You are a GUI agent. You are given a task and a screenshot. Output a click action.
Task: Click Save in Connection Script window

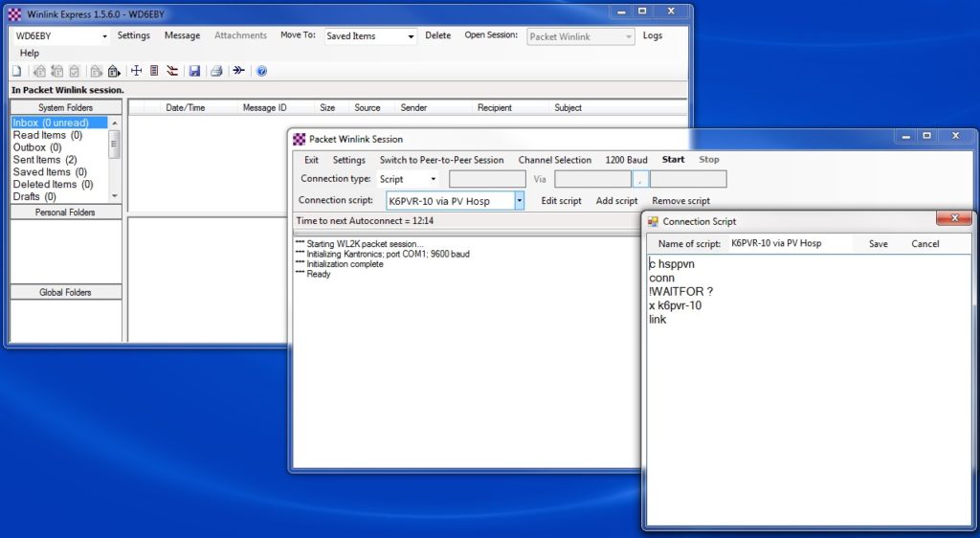tap(879, 244)
